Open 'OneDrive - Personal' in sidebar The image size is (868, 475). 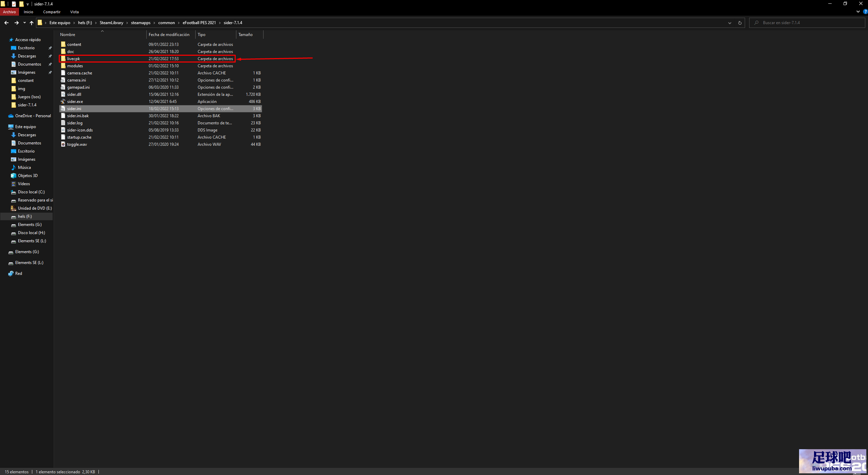coord(33,116)
